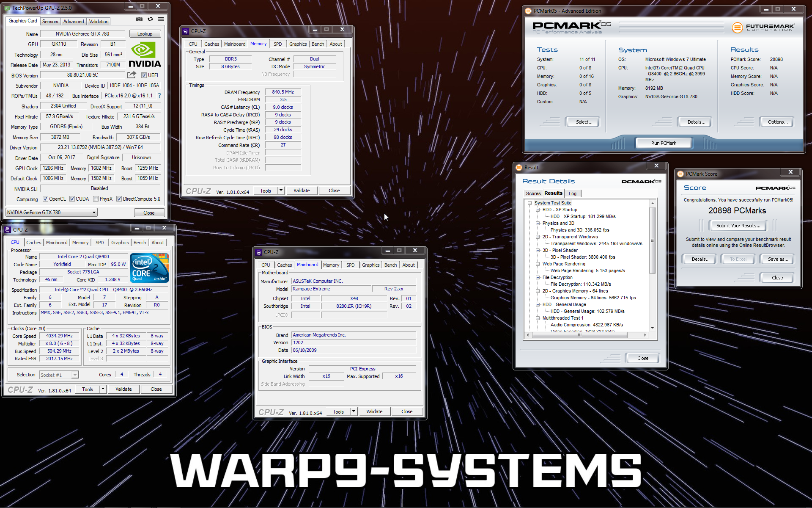Click the Run PCMark button
The width and height of the screenshot is (812, 508).
(x=664, y=143)
